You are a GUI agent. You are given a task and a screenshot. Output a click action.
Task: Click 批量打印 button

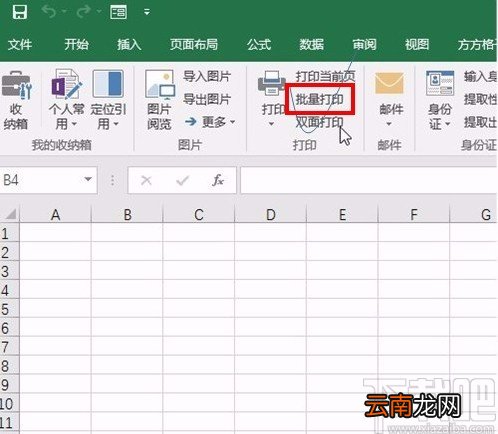pos(319,99)
